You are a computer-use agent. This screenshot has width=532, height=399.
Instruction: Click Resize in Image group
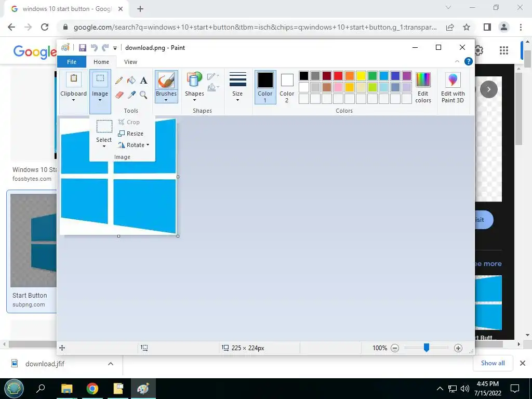[130, 134]
